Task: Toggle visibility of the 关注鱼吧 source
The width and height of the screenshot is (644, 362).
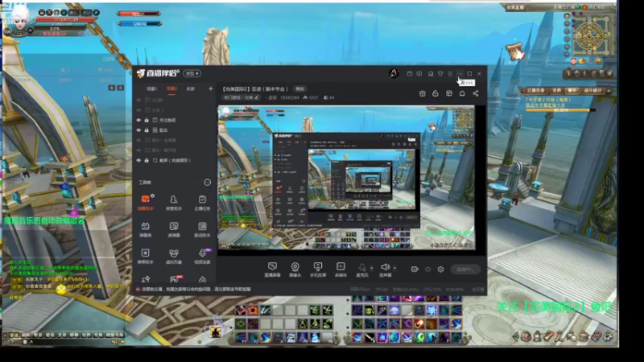Action: click(138, 120)
